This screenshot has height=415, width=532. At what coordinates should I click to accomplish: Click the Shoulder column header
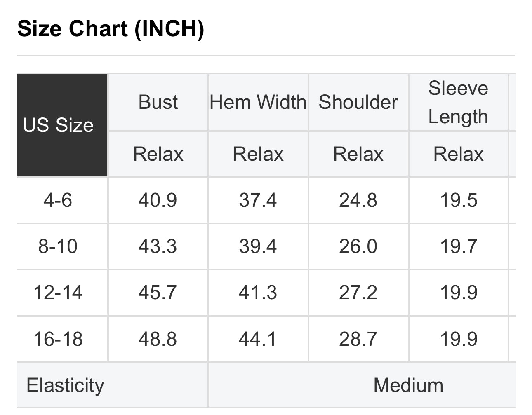pos(358,102)
